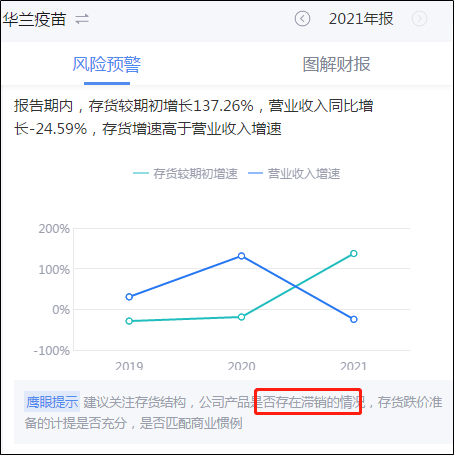The width and height of the screenshot is (454, 455).
Task: Click the 2021 blue revenue data point
Action: 354,319
